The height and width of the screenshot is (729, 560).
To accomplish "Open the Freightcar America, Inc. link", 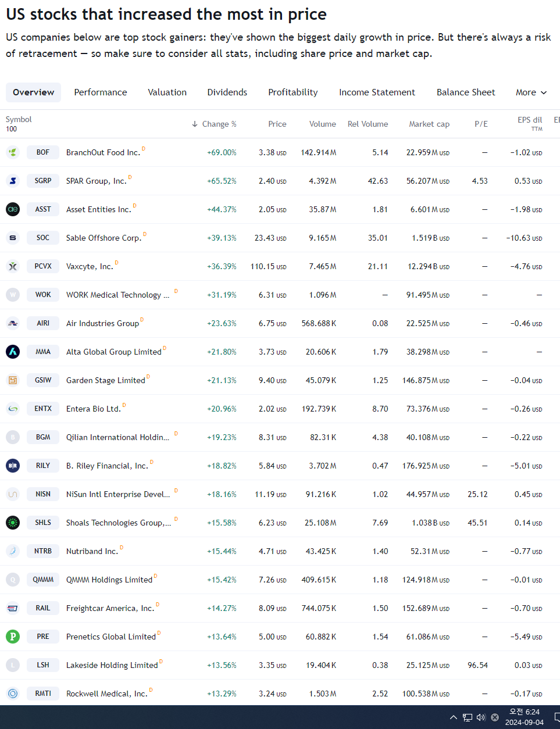I will click(110, 608).
